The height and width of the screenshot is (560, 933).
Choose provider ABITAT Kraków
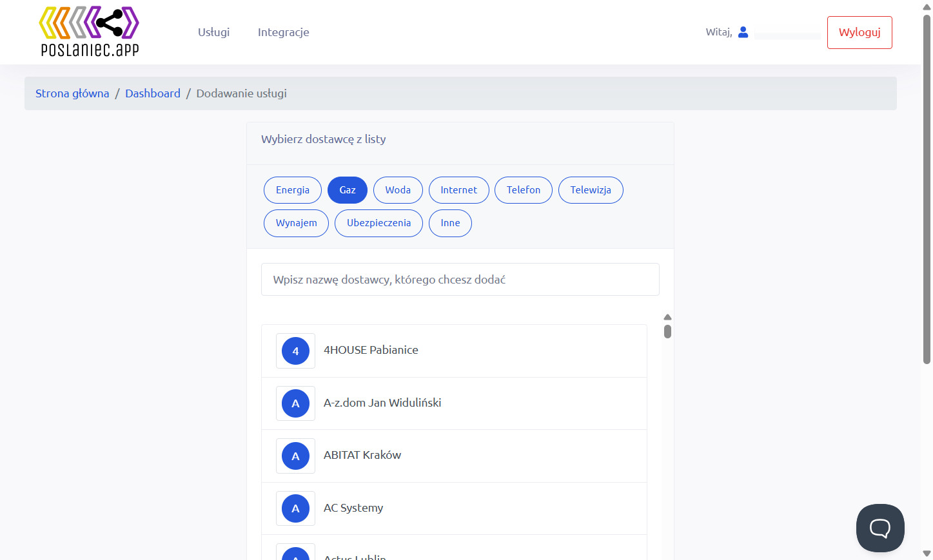pyautogui.click(x=454, y=456)
